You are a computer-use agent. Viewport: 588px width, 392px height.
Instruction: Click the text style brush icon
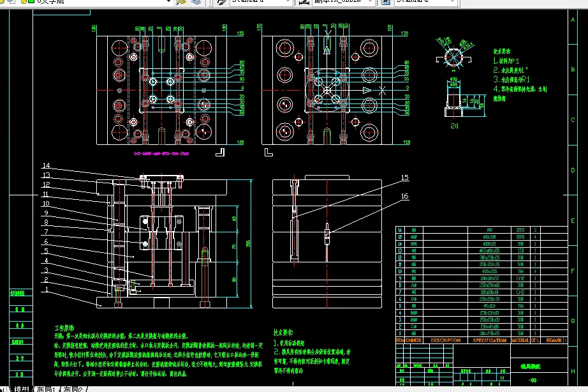point(222,2)
